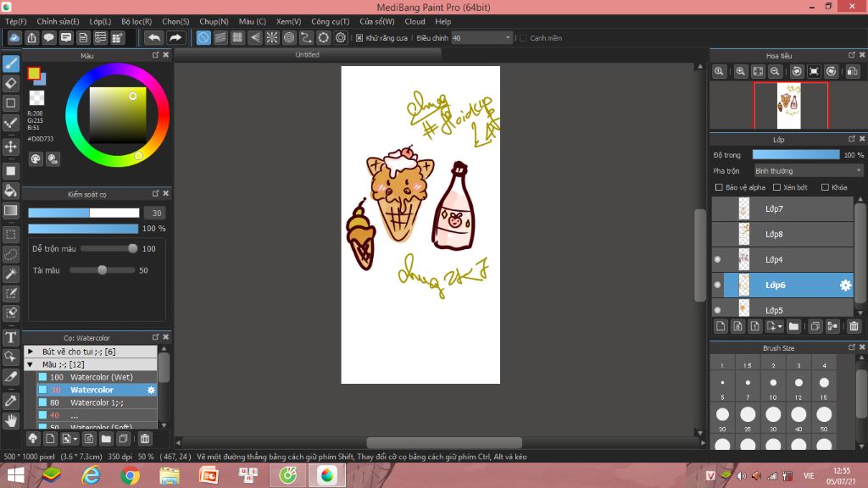This screenshot has height=488, width=868.
Task: Click the foreground yellow color swatch
Action: [34, 73]
